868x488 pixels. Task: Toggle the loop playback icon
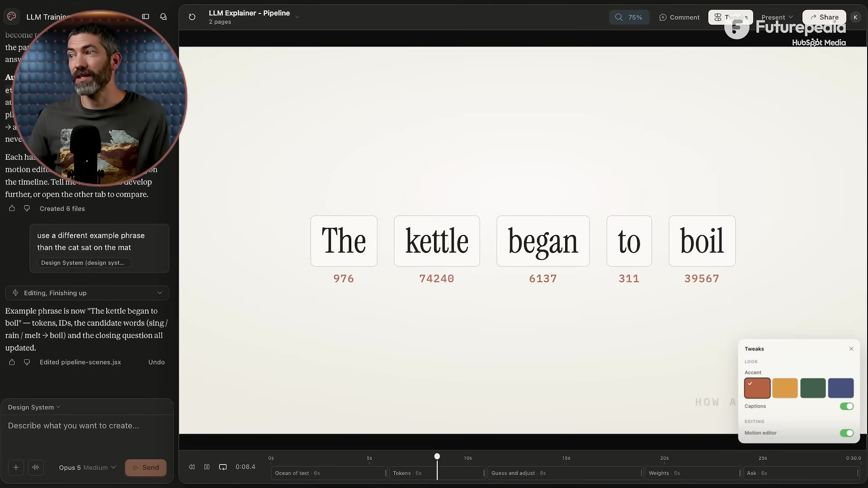tap(223, 467)
